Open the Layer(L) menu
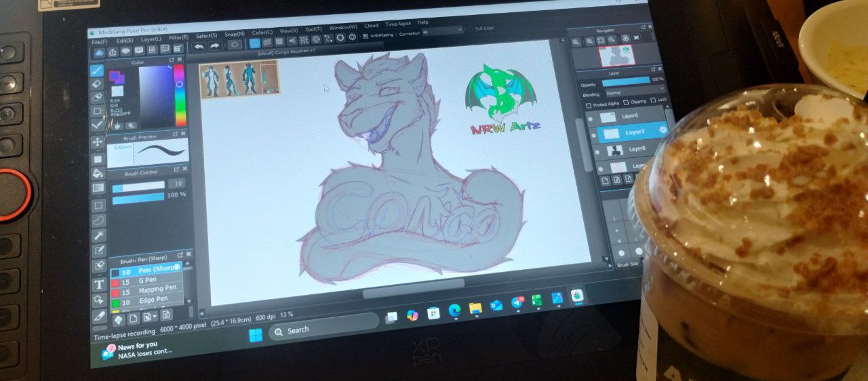The image size is (868, 381). tap(151, 39)
